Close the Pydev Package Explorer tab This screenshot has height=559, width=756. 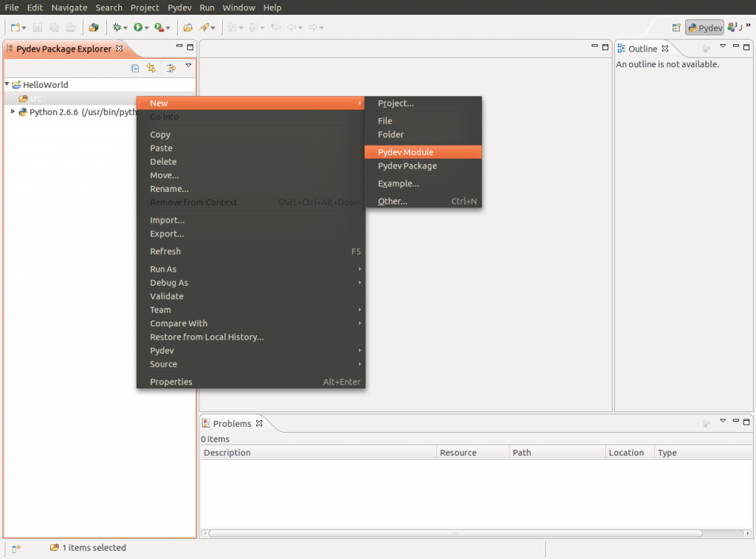click(x=119, y=49)
